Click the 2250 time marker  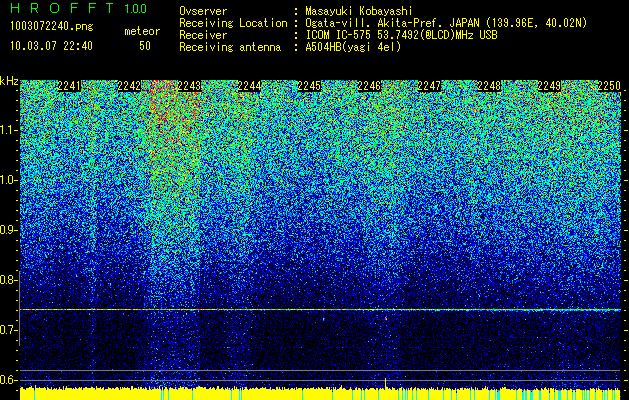(x=609, y=86)
